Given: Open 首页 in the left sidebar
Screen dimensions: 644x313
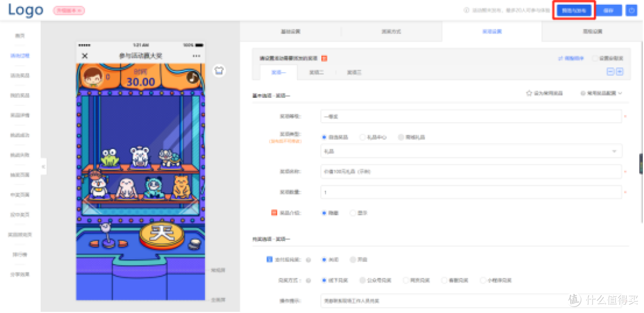Looking at the screenshot, I should [x=20, y=36].
